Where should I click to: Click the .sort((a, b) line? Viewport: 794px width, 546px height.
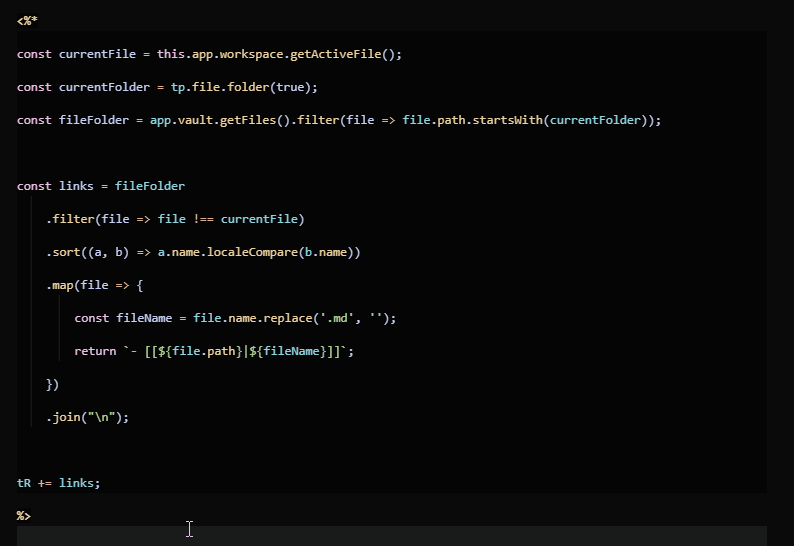[x=203, y=252]
